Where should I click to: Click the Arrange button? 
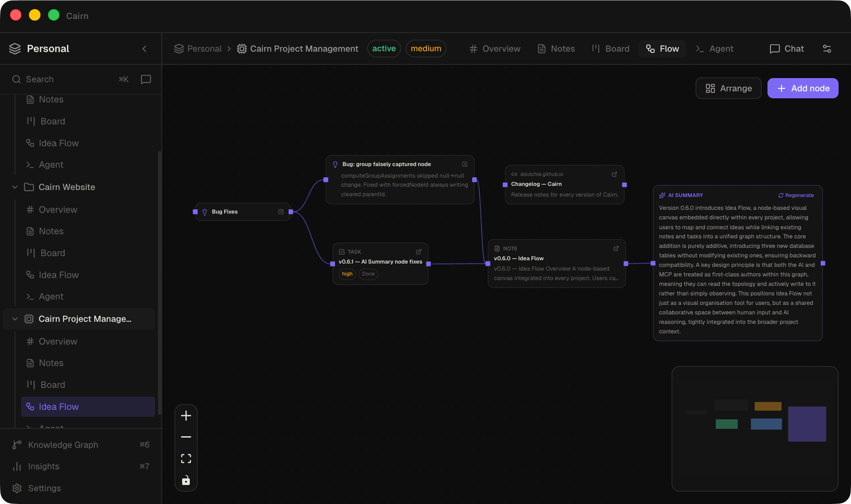tap(729, 88)
